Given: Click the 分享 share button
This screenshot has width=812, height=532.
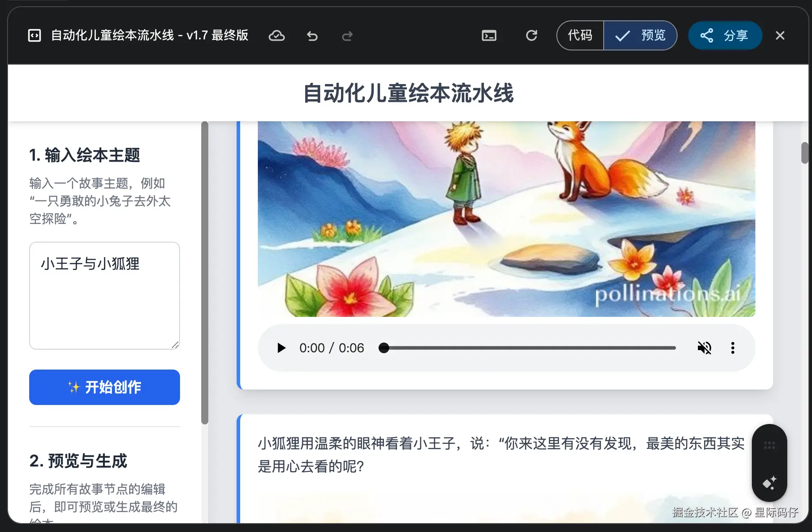Looking at the screenshot, I should point(725,35).
